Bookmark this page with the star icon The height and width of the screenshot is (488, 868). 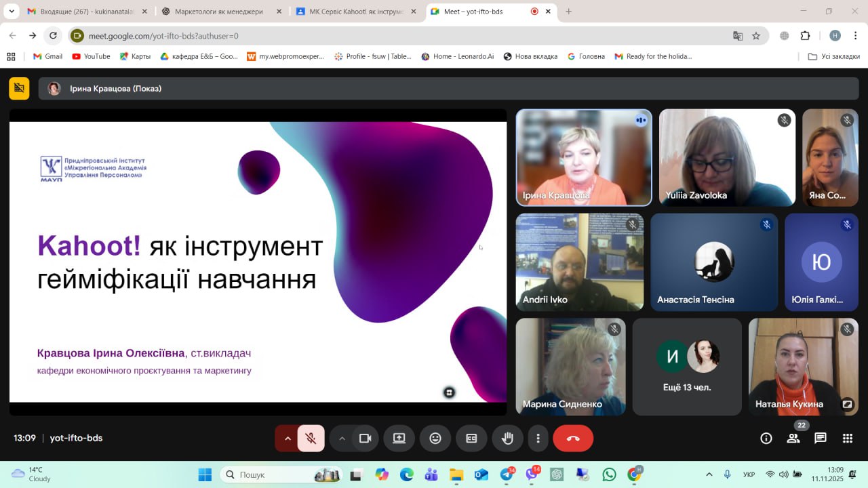(756, 36)
